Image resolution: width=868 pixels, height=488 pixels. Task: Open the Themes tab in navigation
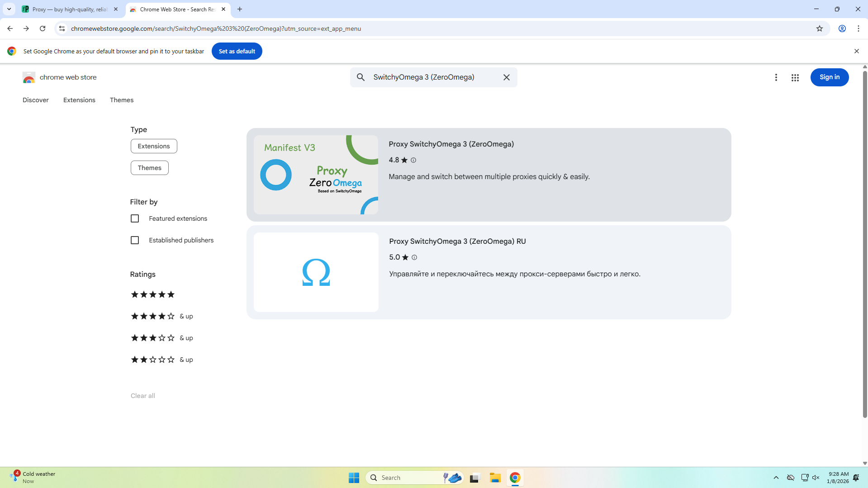pyautogui.click(x=122, y=100)
